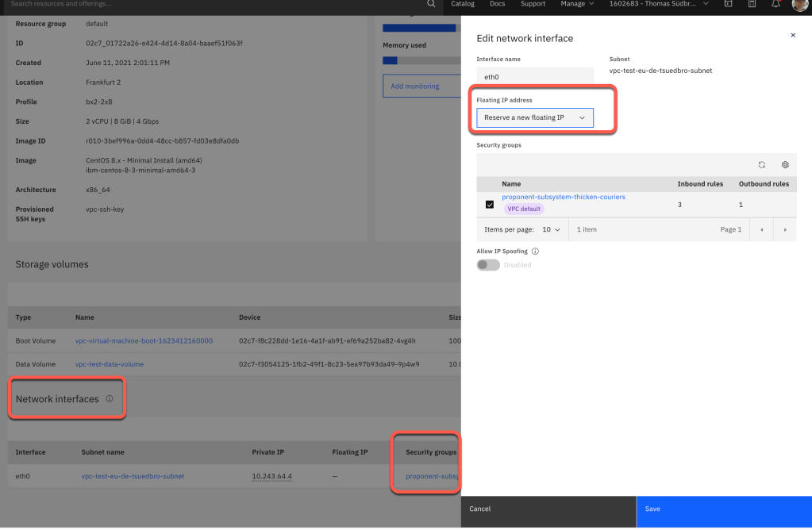Screen dimensions: 812x530
Task: Open the vpc-test-data-volume link
Action: point(110,364)
